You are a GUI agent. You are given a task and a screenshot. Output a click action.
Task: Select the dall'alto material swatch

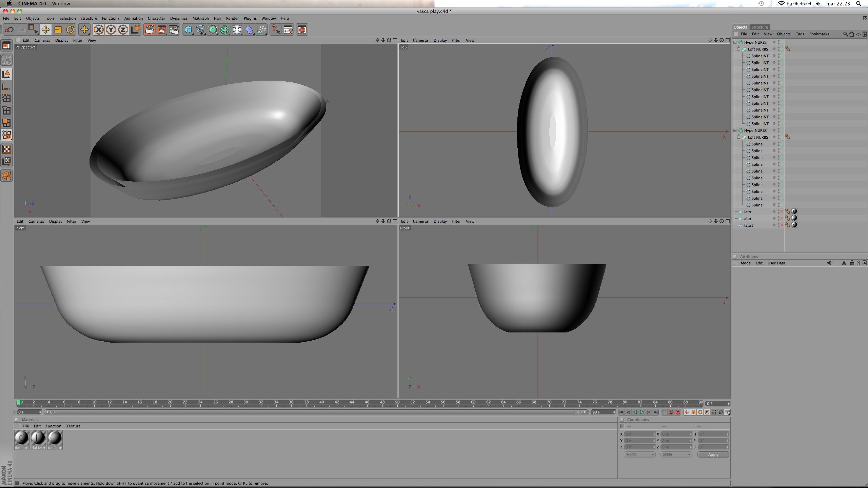(55, 438)
